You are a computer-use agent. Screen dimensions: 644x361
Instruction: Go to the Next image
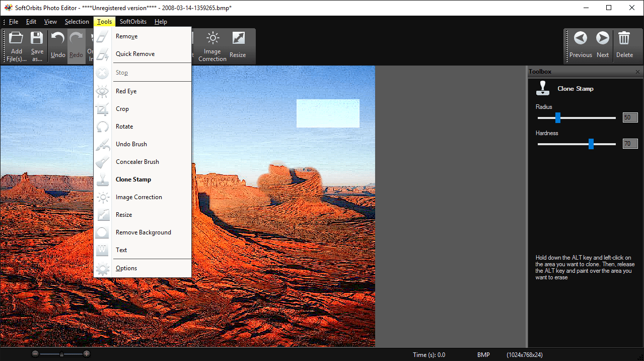(602, 44)
